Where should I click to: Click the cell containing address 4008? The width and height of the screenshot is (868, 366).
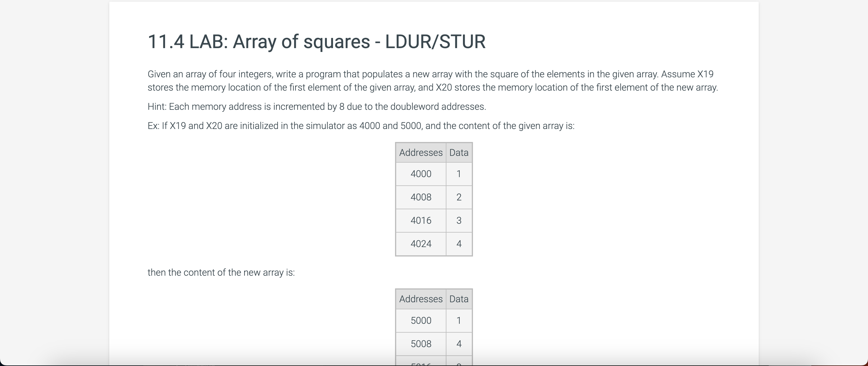tap(420, 197)
